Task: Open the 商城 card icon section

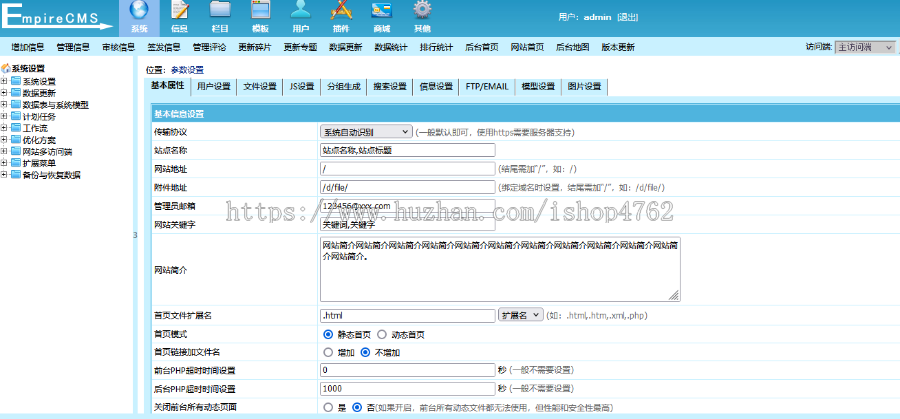Action: click(382, 10)
